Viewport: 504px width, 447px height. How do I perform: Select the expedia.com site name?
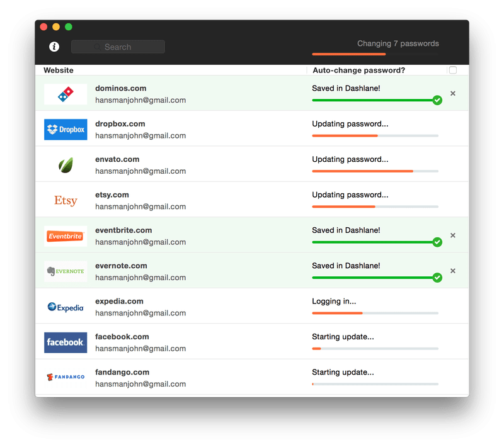click(119, 301)
